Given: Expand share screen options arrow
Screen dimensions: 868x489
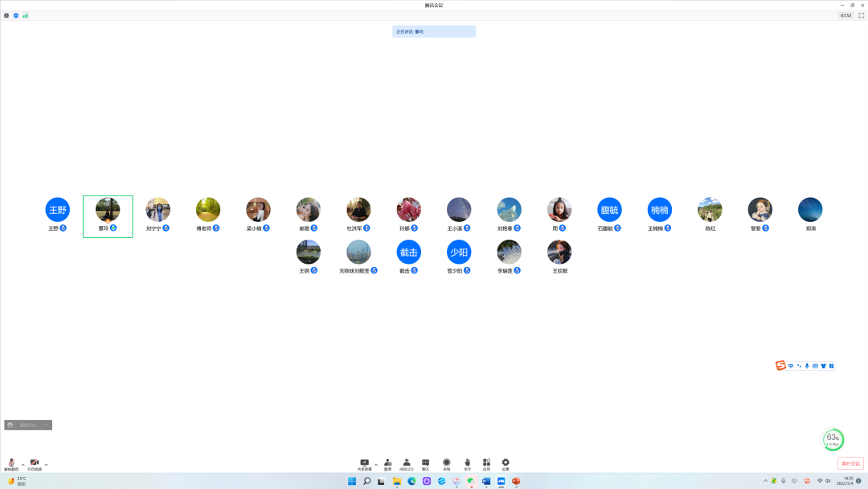Looking at the screenshot, I should click(x=375, y=464).
